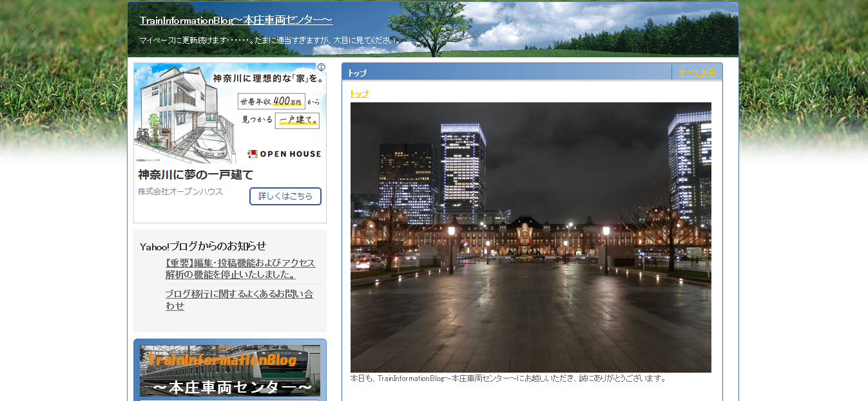Click the ad info icon on the banner
Viewport: 868px width, 401px height.
(x=321, y=67)
